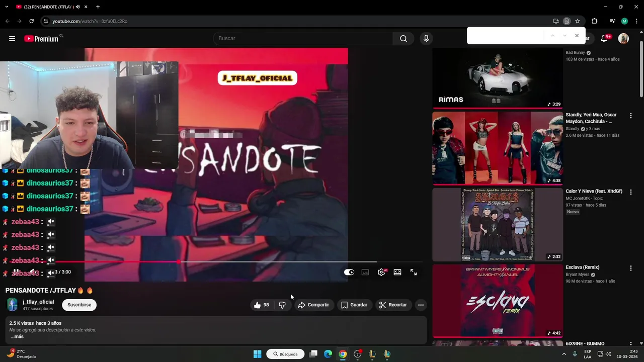
Task: Open options for Esclava (Remix) video
Action: point(630,268)
